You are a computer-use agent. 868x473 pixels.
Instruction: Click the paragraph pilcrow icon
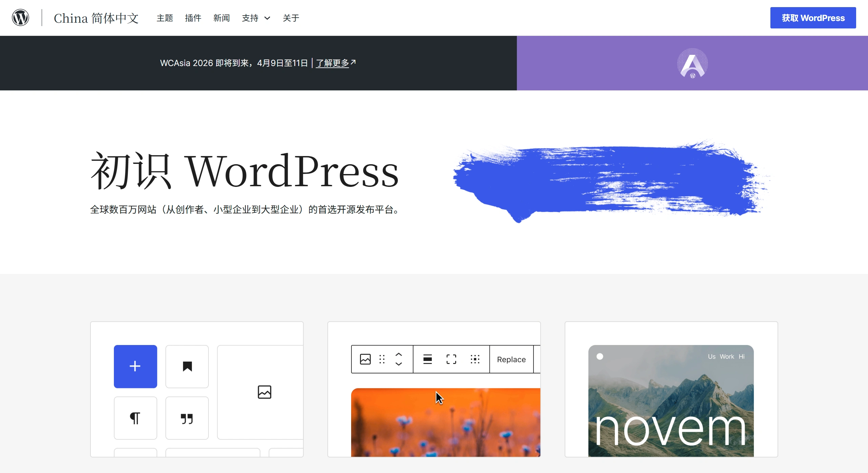135,418
